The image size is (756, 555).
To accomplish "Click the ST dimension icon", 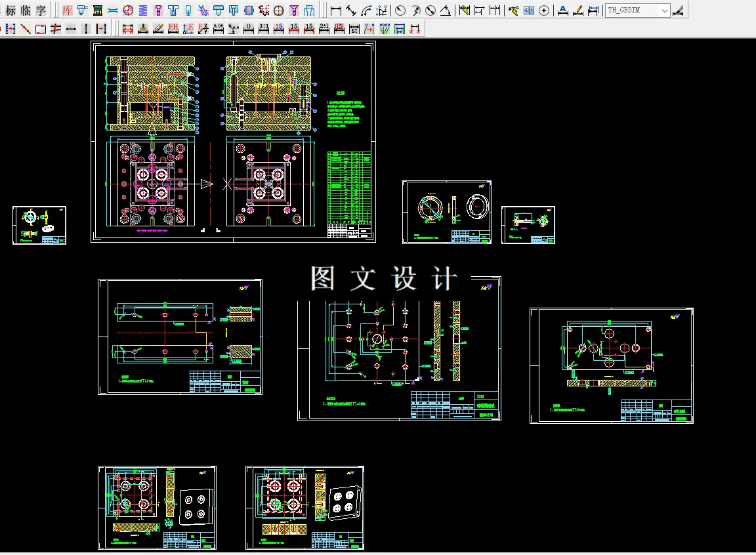I will 354,29.
